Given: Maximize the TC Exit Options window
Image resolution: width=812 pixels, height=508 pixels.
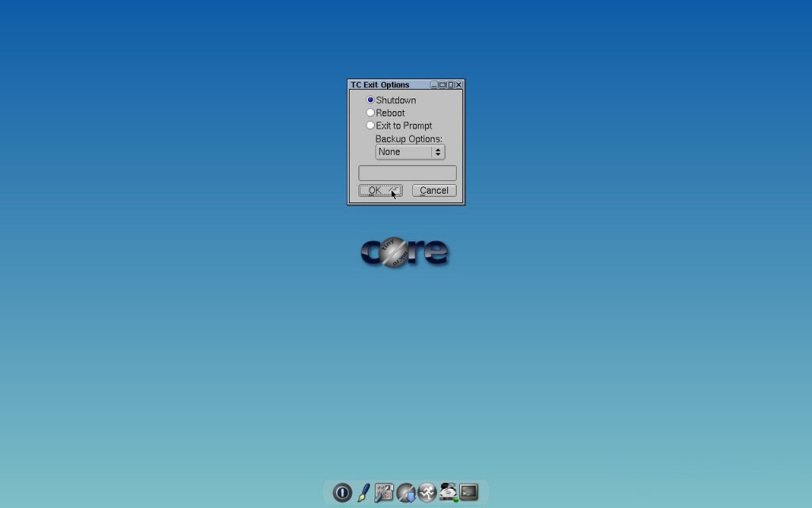Looking at the screenshot, I should (x=442, y=84).
